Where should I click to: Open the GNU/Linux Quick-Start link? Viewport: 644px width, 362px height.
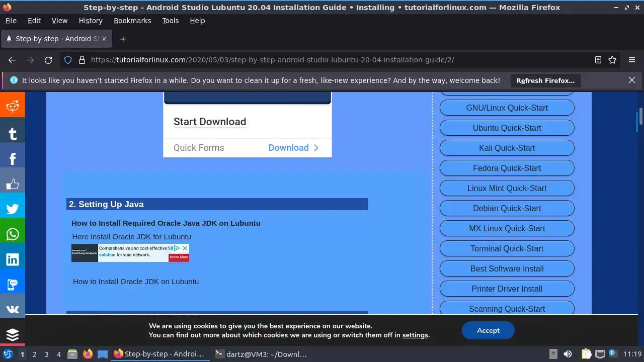[x=507, y=108]
